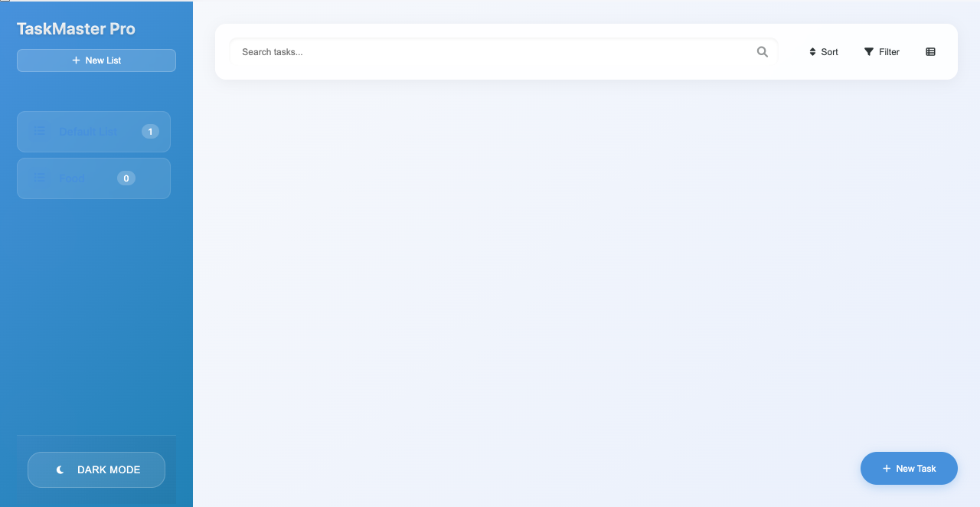Select the Default List in sidebar

click(x=93, y=132)
